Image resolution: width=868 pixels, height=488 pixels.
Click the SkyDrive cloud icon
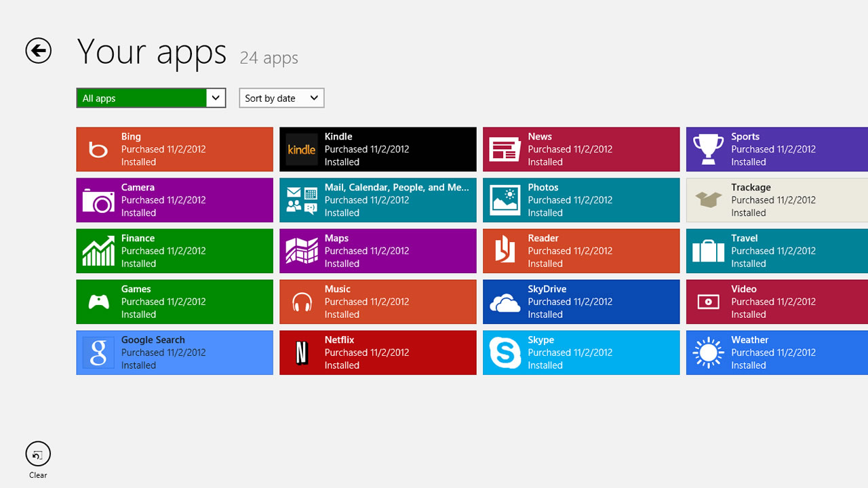tap(505, 302)
